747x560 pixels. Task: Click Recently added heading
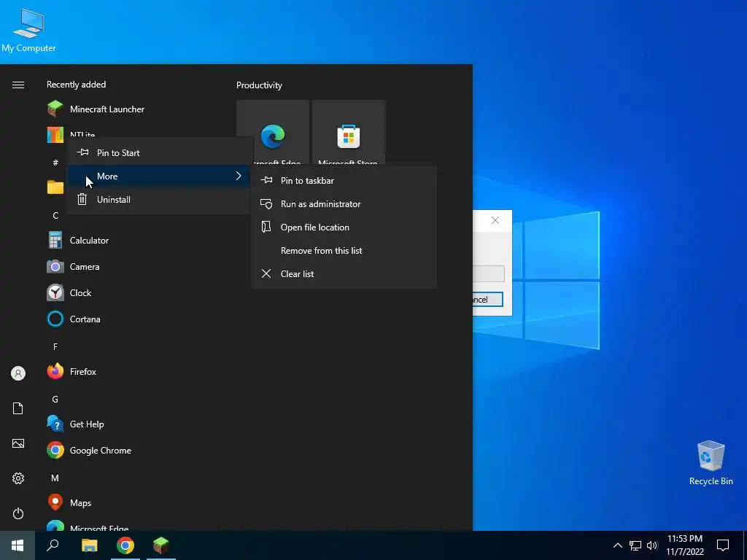(76, 85)
